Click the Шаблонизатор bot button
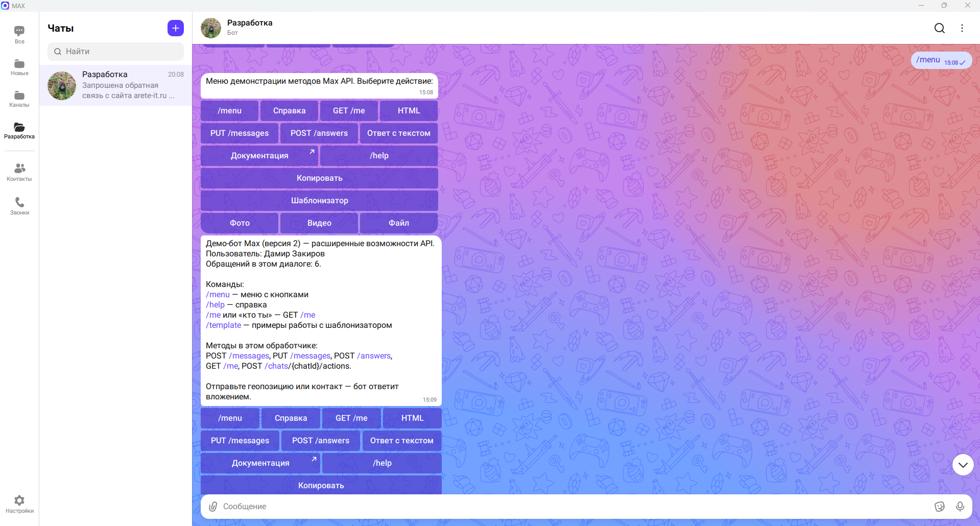Viewport: 980px width, 526px height. (x=320, y=201)
